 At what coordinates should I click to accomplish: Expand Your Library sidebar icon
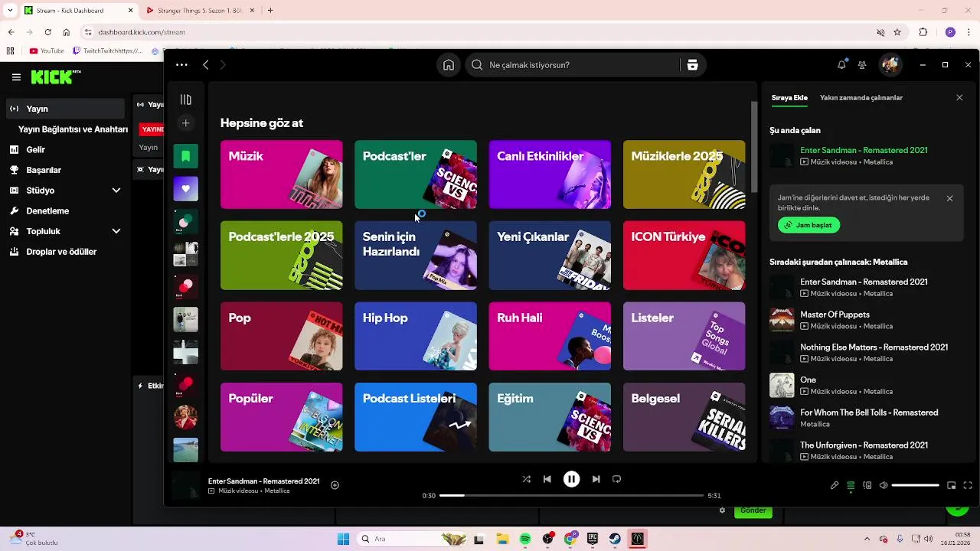pyautogui.click(x=185, y=99)
